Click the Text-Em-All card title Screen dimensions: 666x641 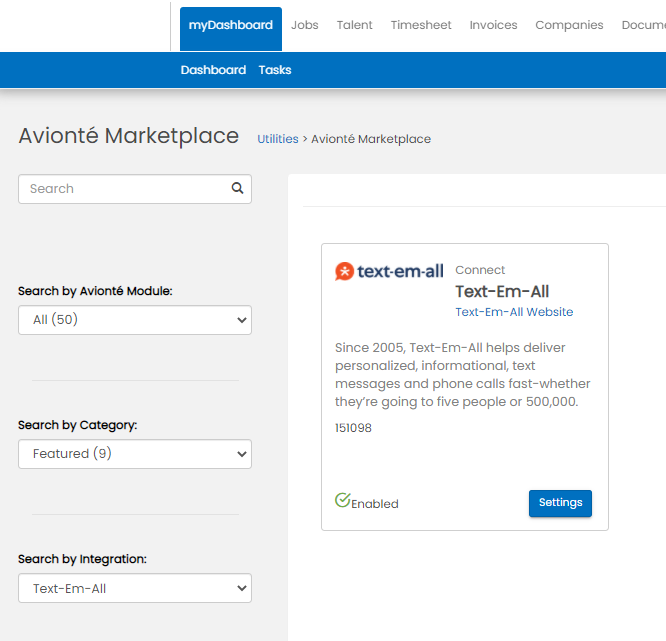tap(502, 291)
